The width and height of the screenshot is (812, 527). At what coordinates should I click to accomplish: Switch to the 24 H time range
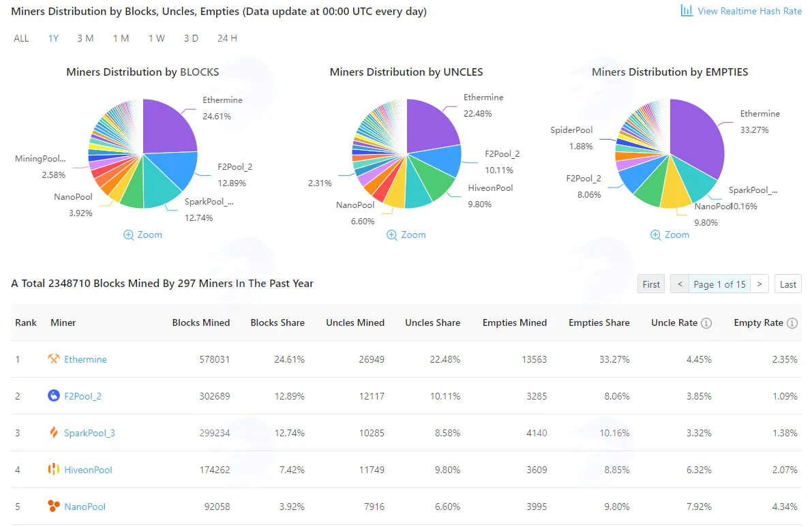pos(227,38)
